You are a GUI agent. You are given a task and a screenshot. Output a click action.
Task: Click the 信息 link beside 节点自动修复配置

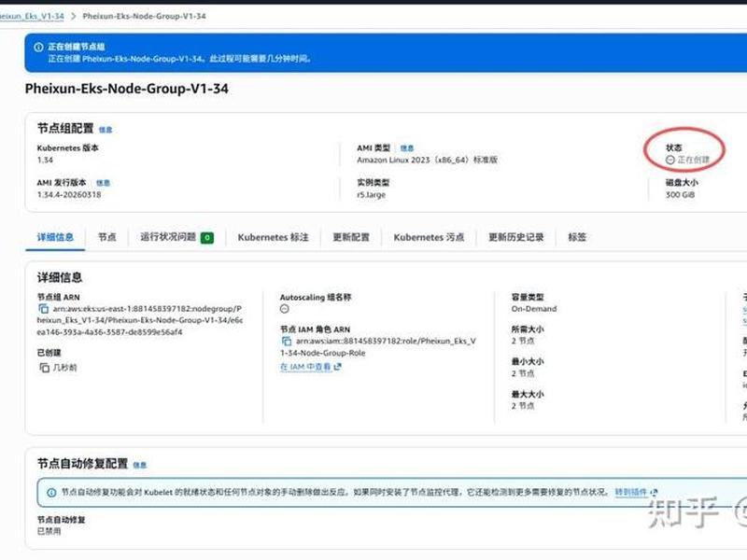point(139,465)
